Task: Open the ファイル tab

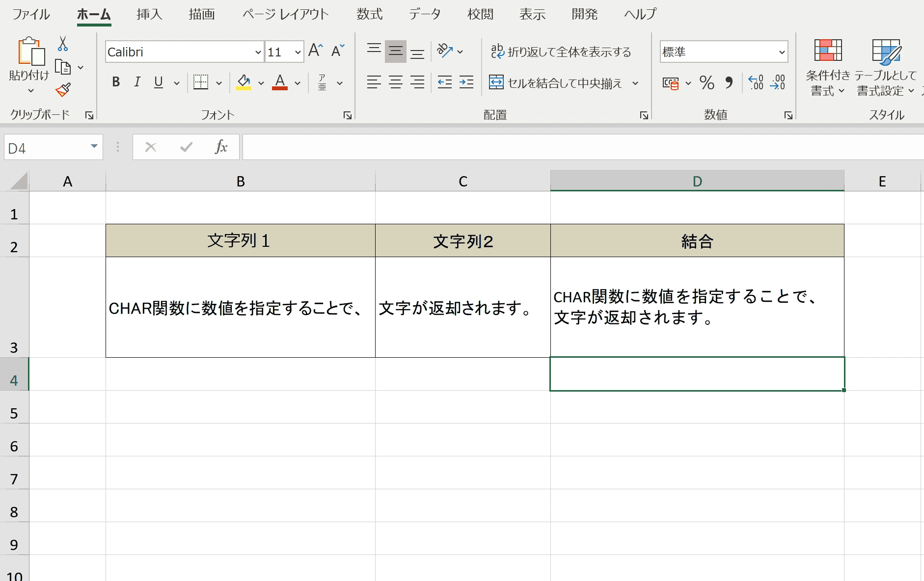Action: click(31, 14)
